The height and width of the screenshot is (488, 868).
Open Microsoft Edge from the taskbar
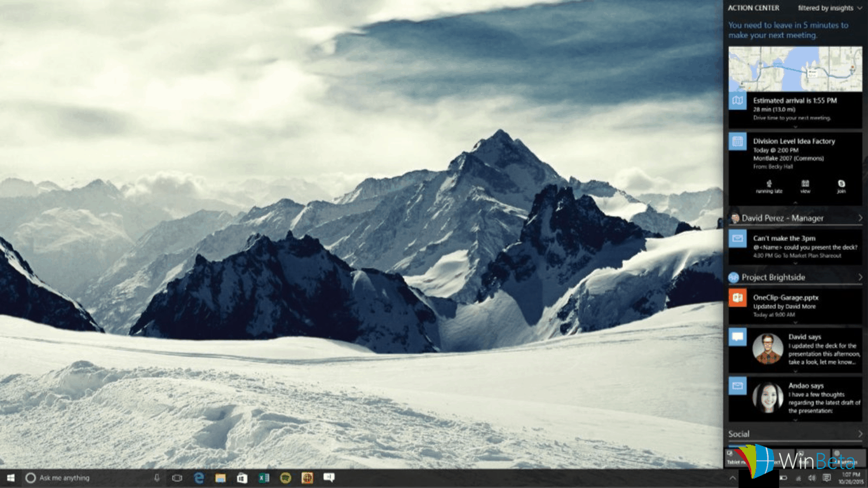click(198, 478)
